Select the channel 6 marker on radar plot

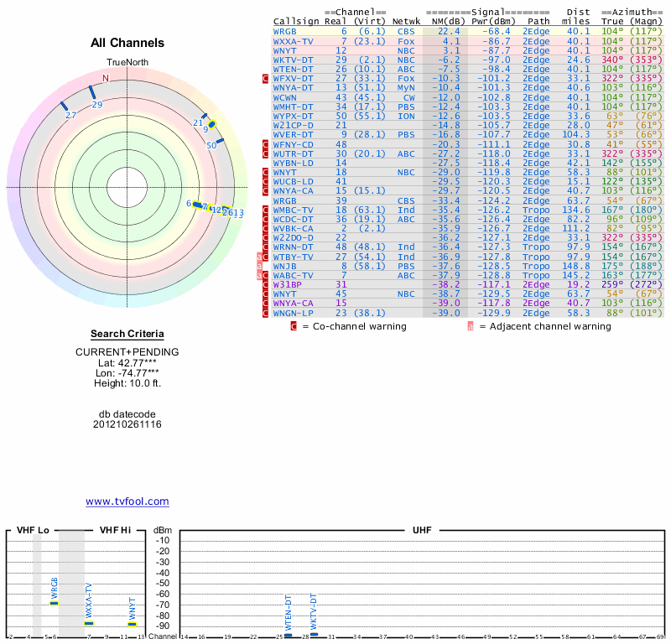coord(198,204)
